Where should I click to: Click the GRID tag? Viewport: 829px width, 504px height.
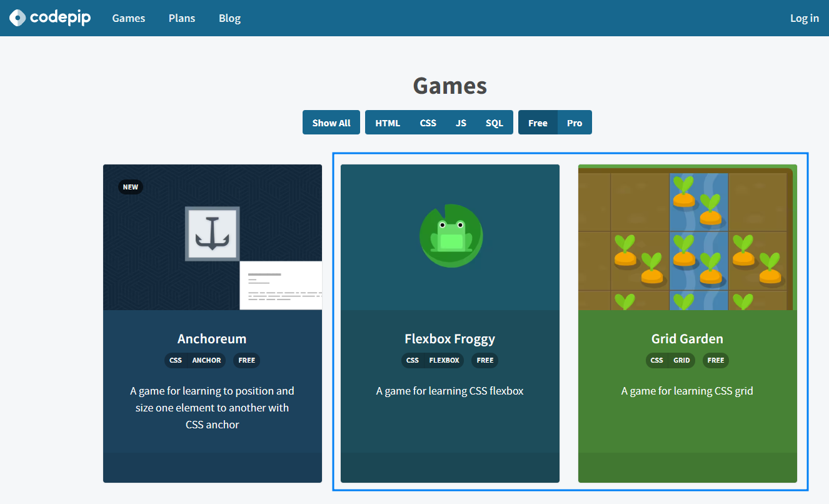point(682,360)
